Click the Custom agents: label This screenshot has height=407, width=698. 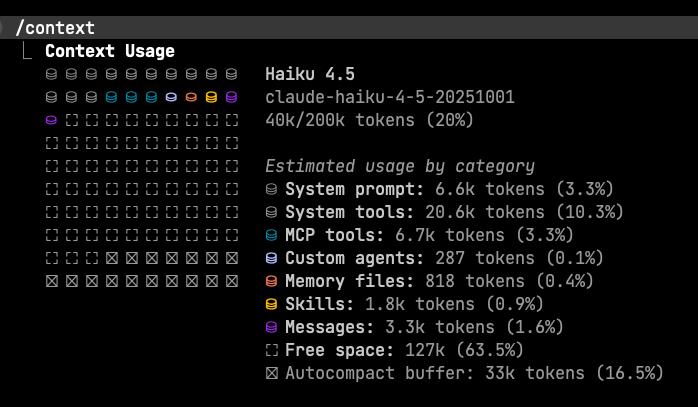355,258
